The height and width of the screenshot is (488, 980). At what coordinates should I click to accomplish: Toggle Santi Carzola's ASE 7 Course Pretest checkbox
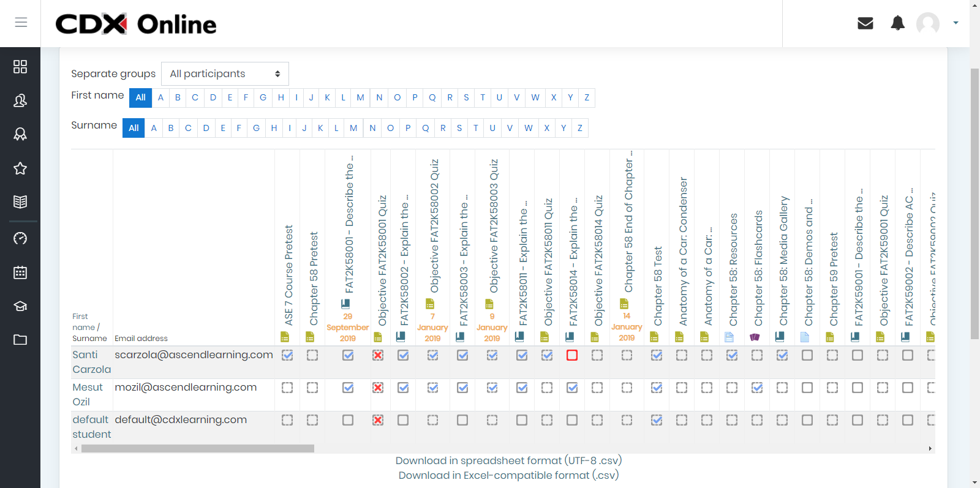(287, 355)
